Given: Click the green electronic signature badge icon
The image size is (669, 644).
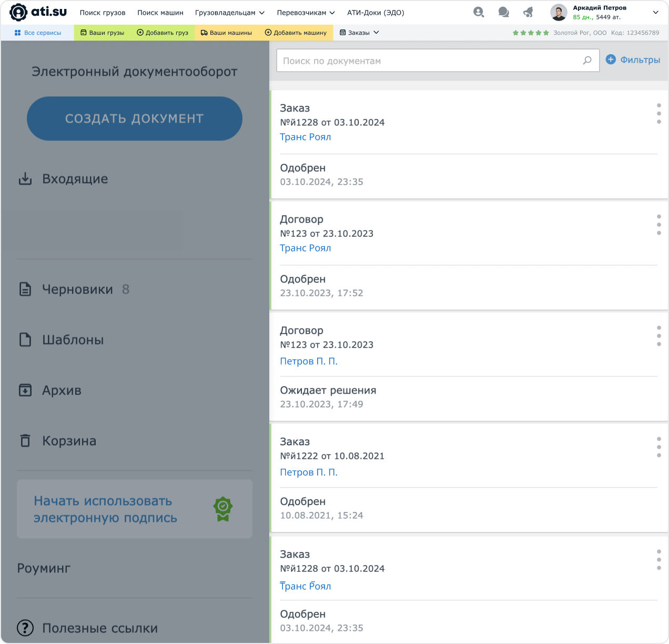Looking at the screenshot, I should 223,509.
